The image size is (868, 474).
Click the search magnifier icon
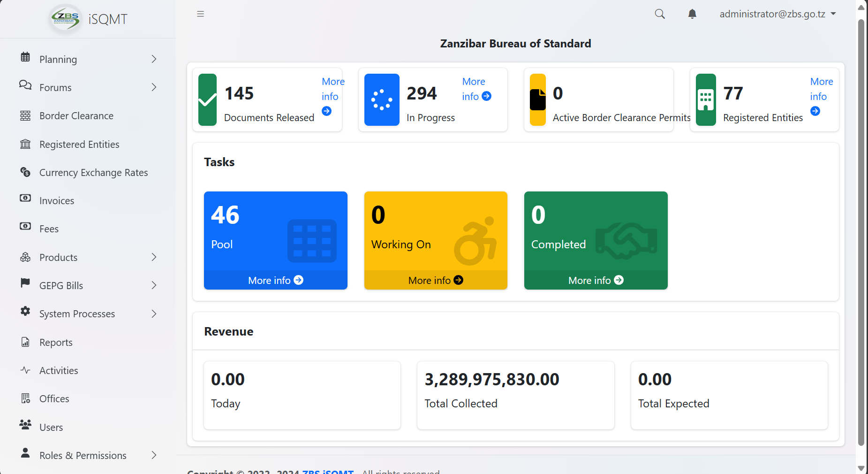tap(660, 14)
